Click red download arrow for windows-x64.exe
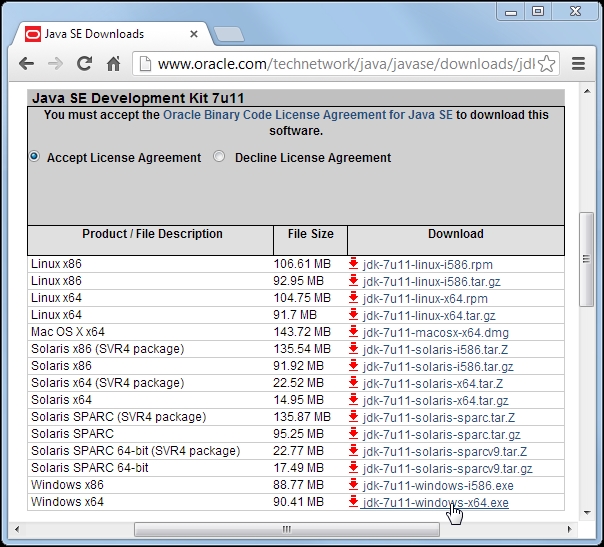This screenshot has height=547, width=604. click(x=353, y=502)
